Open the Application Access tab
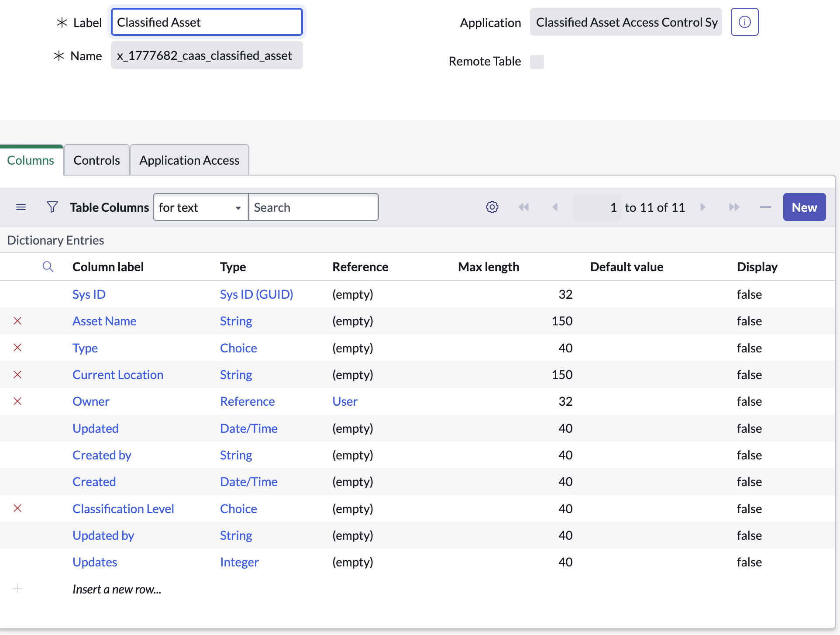This screenshot has width=840, height=635. (x=189, y=160)
